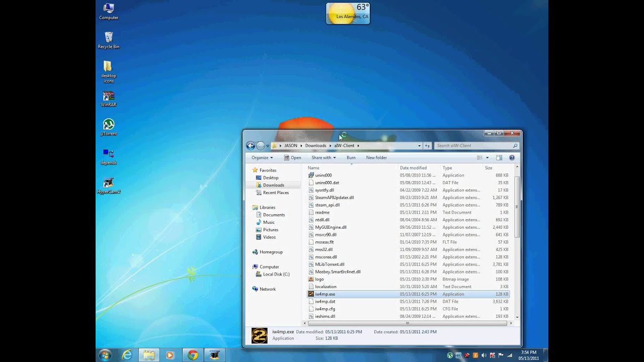The height and width of the screenshot is (362, 644).
Task: Click Burn in the Explorer toolbar
Action: click(x=351, y=158)
